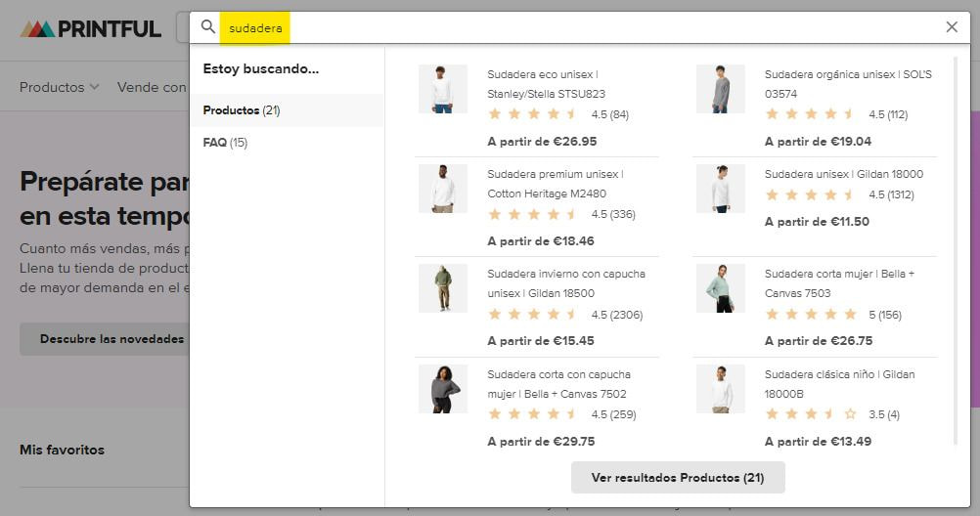The height and width of the screenshot is (516, 980).
Task: Click the Descubre las novedades button
Action: [x=111, y=339]
